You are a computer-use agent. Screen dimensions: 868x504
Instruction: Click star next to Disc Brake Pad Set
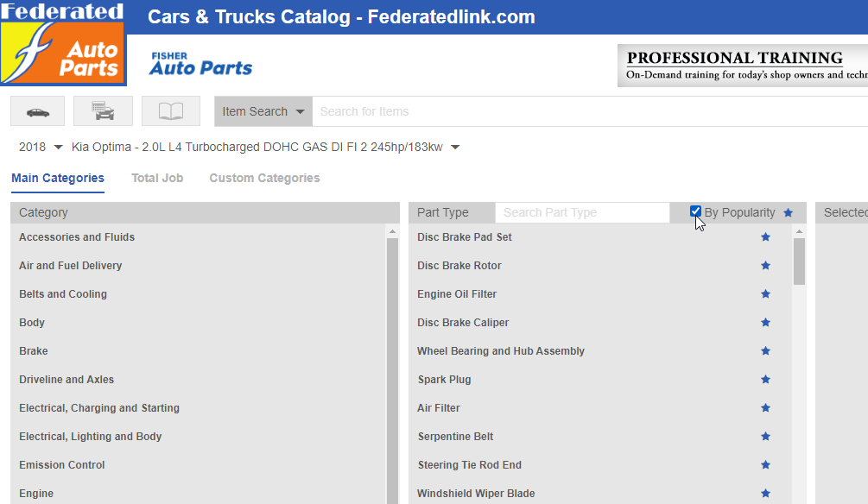coord(765,237)
